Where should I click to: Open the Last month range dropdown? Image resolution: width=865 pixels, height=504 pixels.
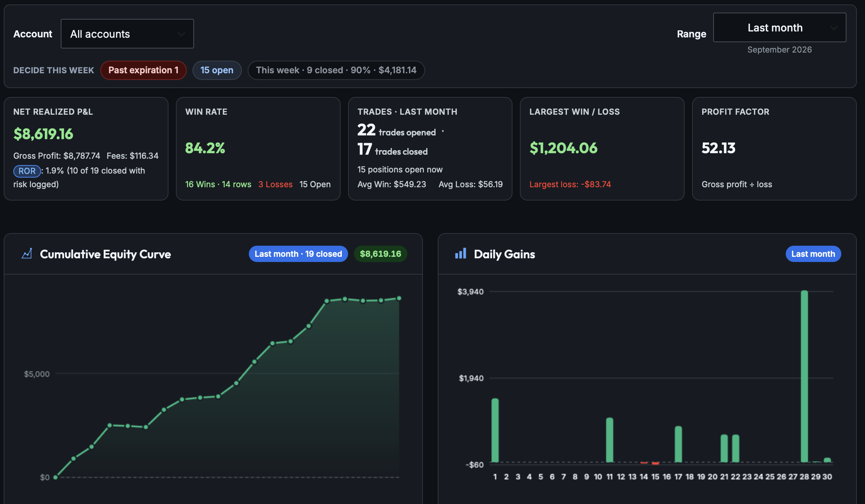click(779, 27)
